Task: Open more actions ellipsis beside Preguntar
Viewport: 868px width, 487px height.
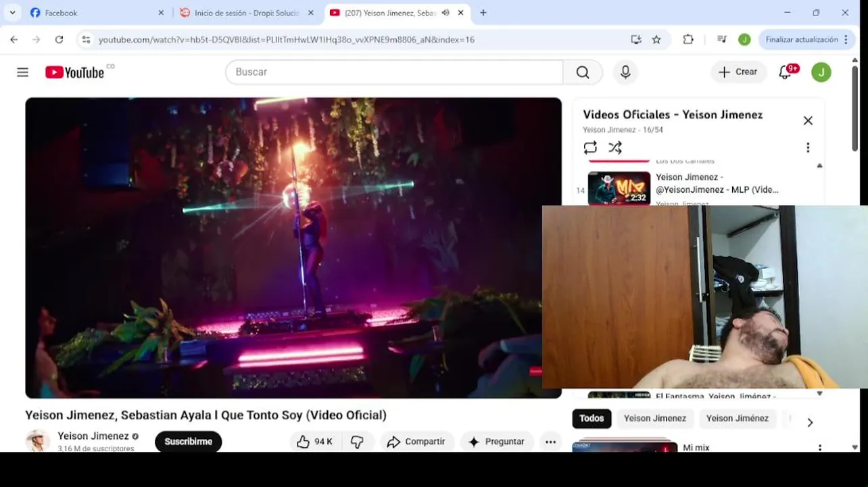Action: pos(551,442)
